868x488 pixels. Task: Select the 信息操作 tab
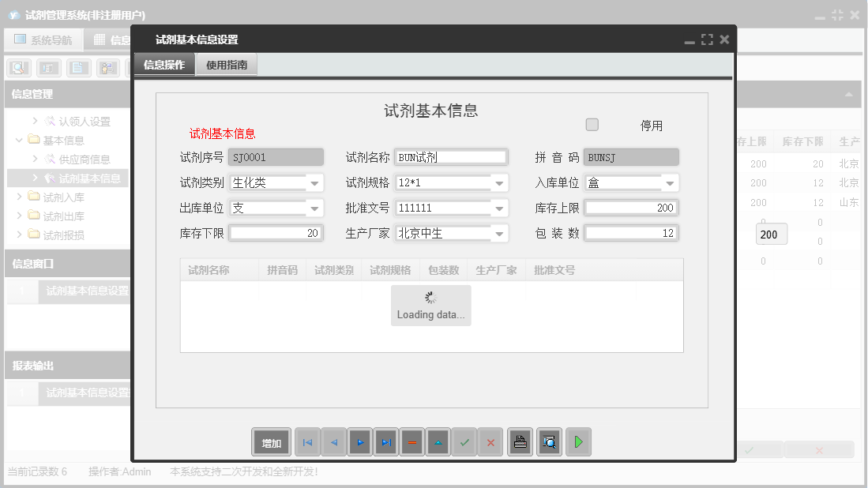[166, 65]
